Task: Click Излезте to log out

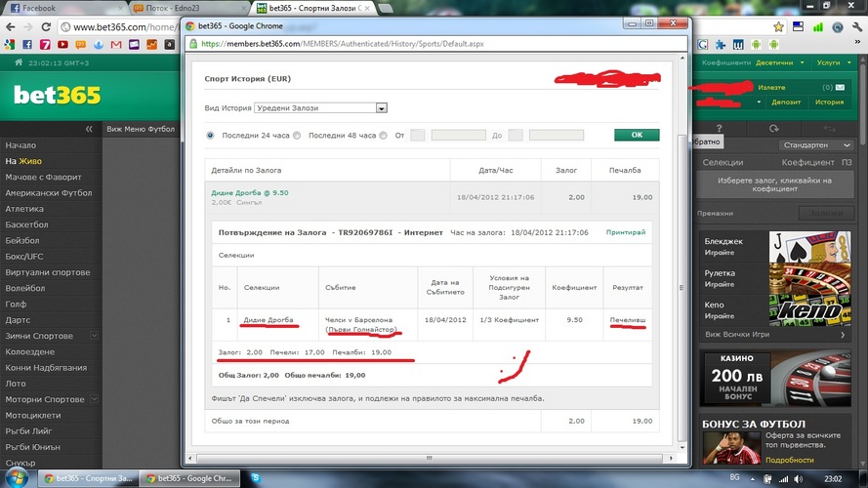Action: (x=771, y=88)
